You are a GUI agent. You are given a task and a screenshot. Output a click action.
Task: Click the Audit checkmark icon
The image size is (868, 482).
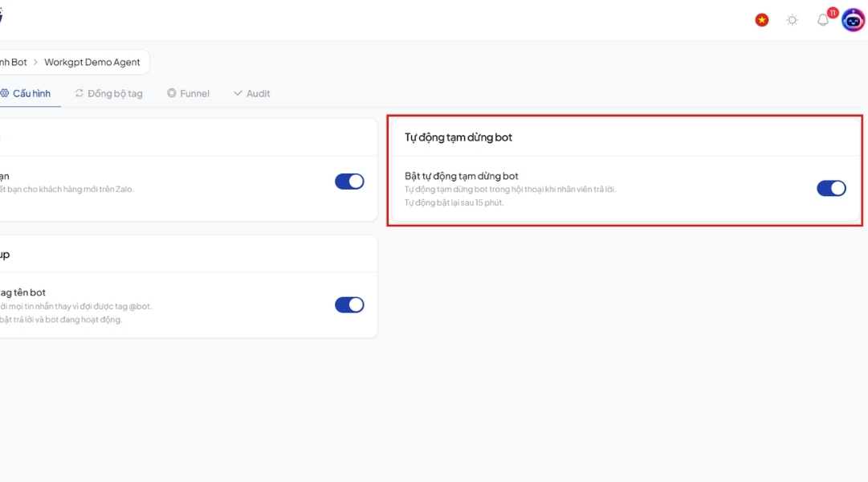click(238, 93)
